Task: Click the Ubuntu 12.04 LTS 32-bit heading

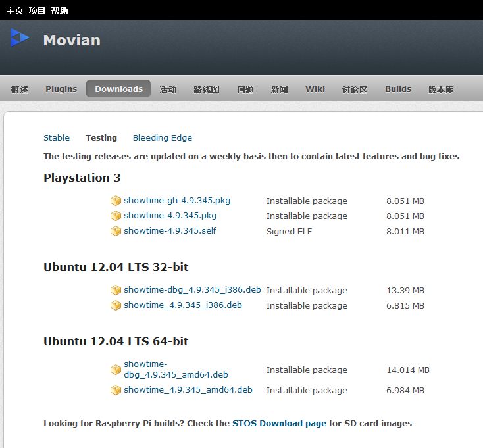Action: pos(116,267)
